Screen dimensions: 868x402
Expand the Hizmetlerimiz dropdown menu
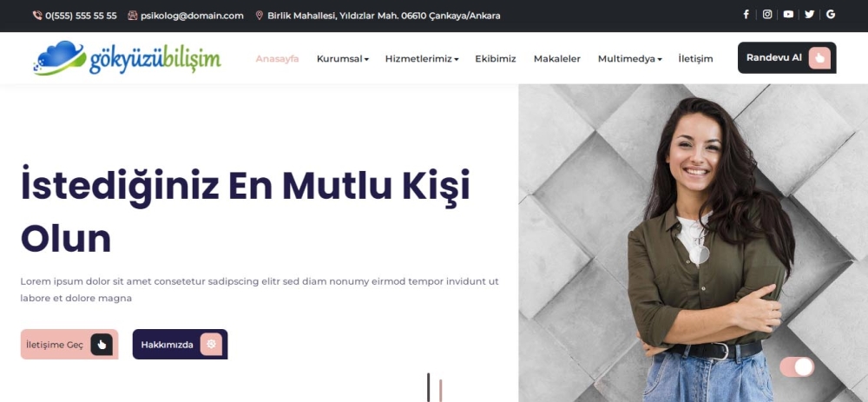(x=422, y=59)
